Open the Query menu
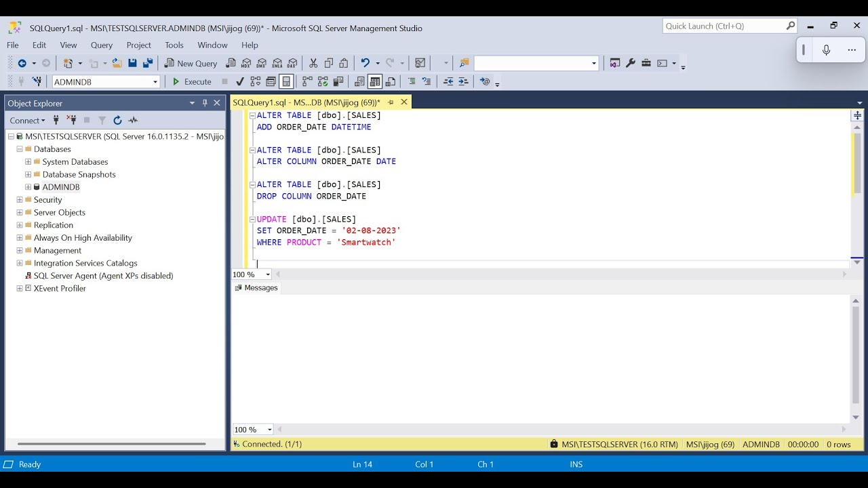Screen dimensions: 868x488 pyautogui.click(x=102, y=45)
